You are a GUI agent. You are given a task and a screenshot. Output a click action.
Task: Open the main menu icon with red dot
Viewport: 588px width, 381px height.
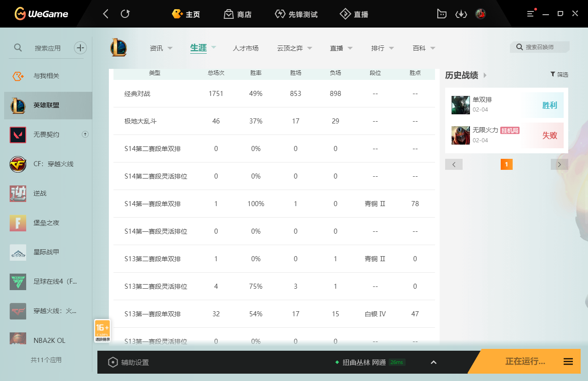531,13
